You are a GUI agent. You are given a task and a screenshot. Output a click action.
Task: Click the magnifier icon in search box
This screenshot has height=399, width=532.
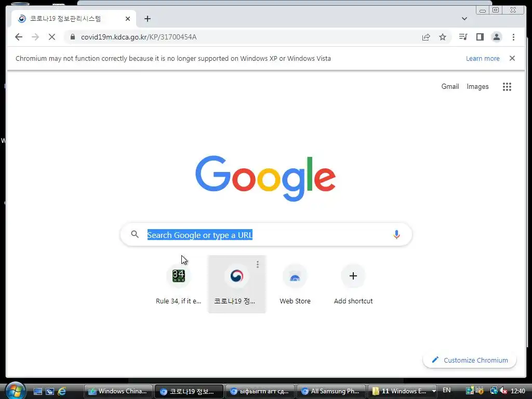tap(135, 234)
